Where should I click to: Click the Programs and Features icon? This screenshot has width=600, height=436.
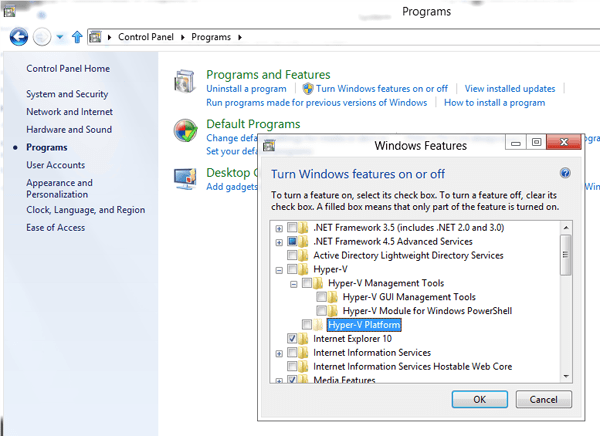tap(185, 81)
